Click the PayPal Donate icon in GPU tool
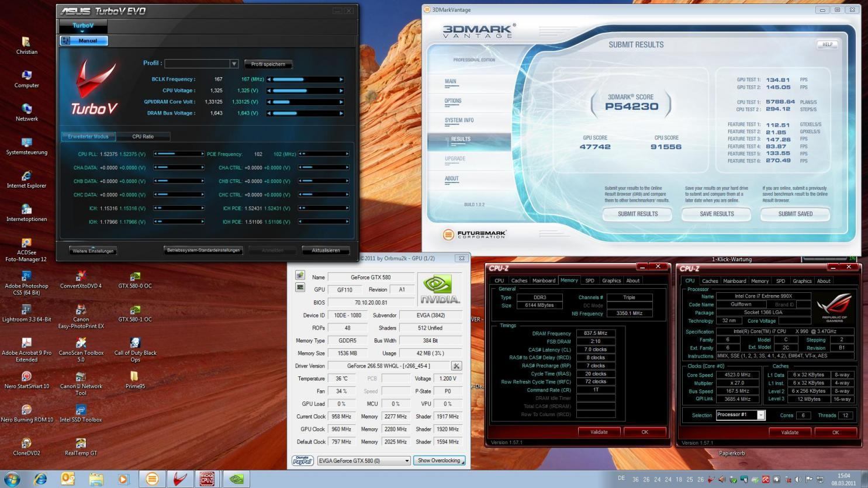Screen dimensions: 868x488 (x=302, y=461)
